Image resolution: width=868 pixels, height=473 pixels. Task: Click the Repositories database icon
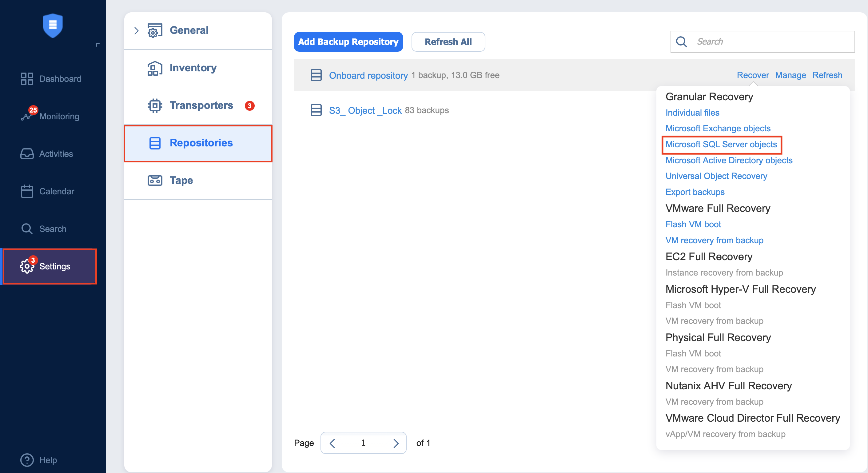[x=155, y=143]
